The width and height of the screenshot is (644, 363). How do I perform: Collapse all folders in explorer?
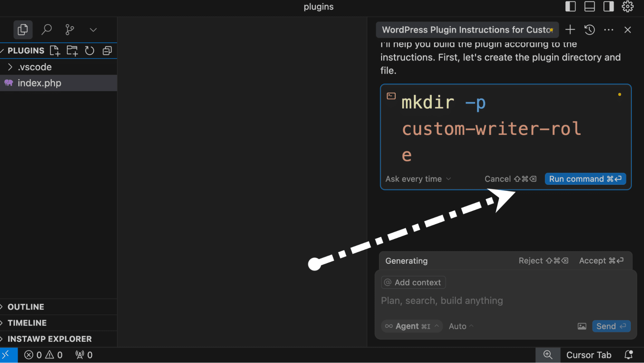coord(107,51)
